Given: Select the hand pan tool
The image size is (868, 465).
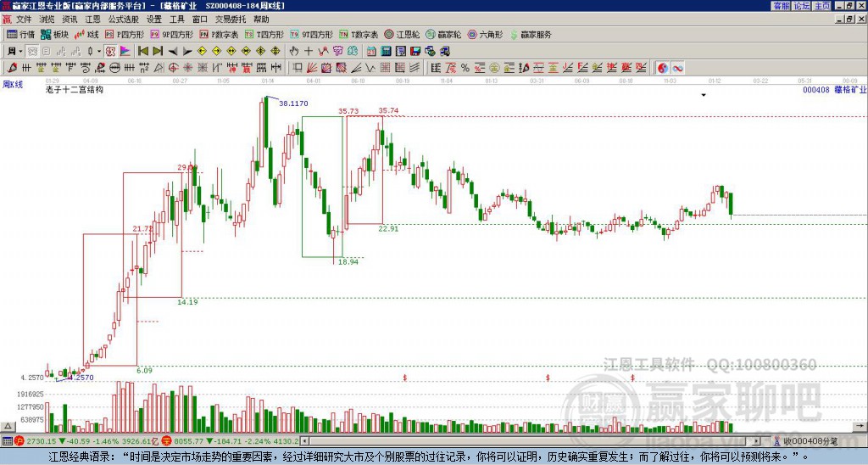Looking at the screenshot, I should click(294, 52).
